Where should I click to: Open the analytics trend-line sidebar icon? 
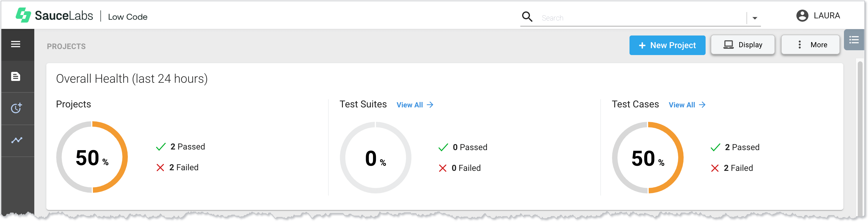pos(17,140)
